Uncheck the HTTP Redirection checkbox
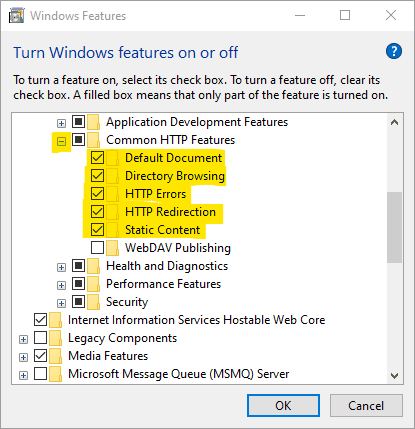This screenshot has width=415, height=429. click(x=97, y=212)
